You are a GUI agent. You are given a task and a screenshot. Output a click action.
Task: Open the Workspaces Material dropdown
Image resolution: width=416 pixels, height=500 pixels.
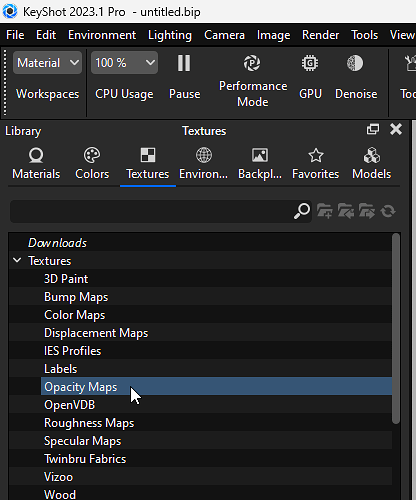[47, 63]
